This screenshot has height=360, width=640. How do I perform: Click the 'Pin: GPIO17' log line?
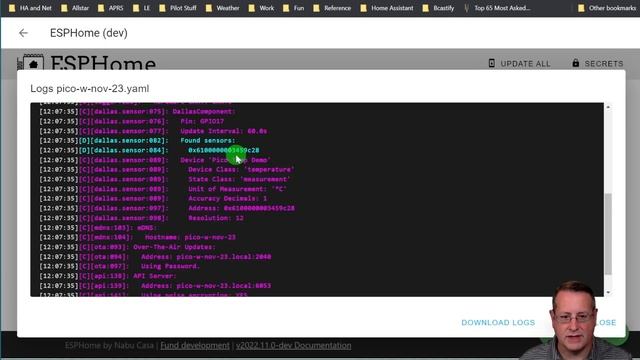coord(131,121)
